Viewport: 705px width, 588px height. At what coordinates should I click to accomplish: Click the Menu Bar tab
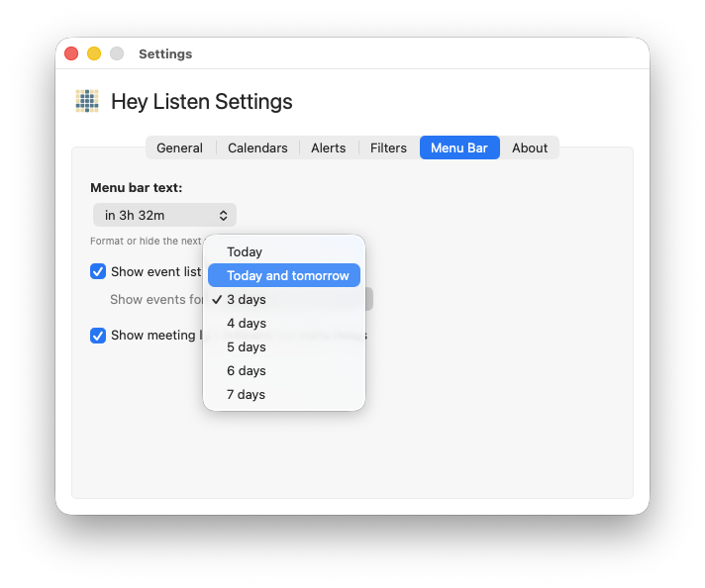[x=459, y=147]
